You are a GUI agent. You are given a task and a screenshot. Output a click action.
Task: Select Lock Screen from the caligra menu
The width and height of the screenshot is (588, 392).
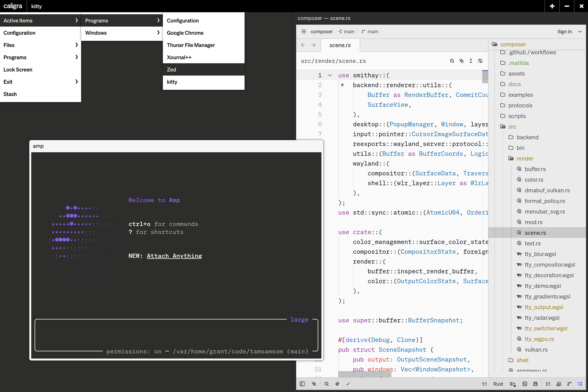[x=41, y=70]
